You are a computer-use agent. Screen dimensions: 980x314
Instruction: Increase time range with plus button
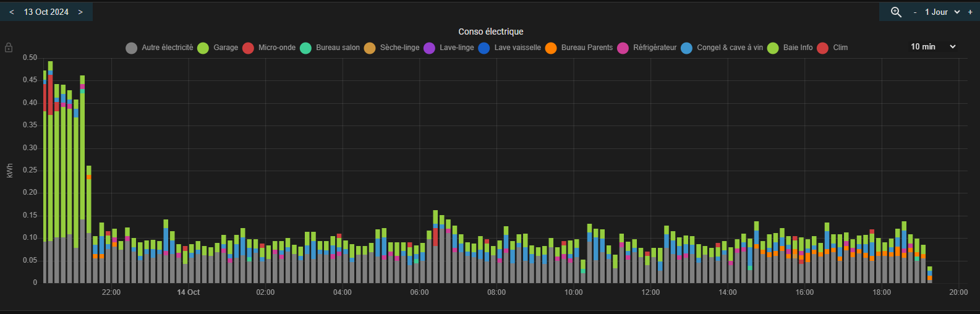(x=970, y=12)
